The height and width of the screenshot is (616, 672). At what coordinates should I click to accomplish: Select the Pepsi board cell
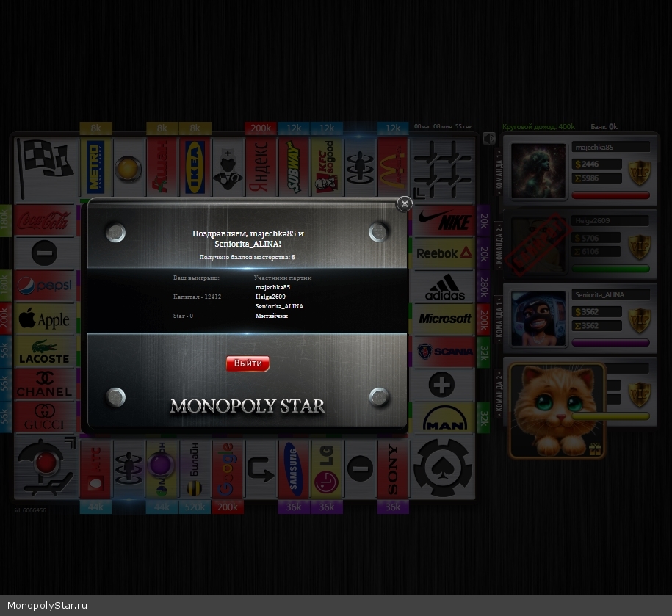(46, 286)
